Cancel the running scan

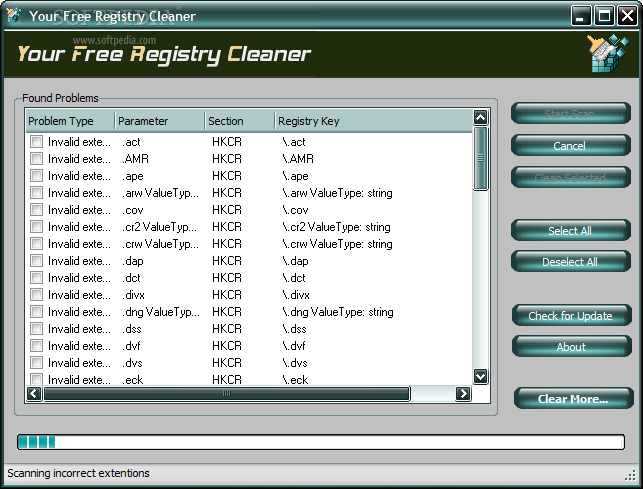[x=570, y=146]
